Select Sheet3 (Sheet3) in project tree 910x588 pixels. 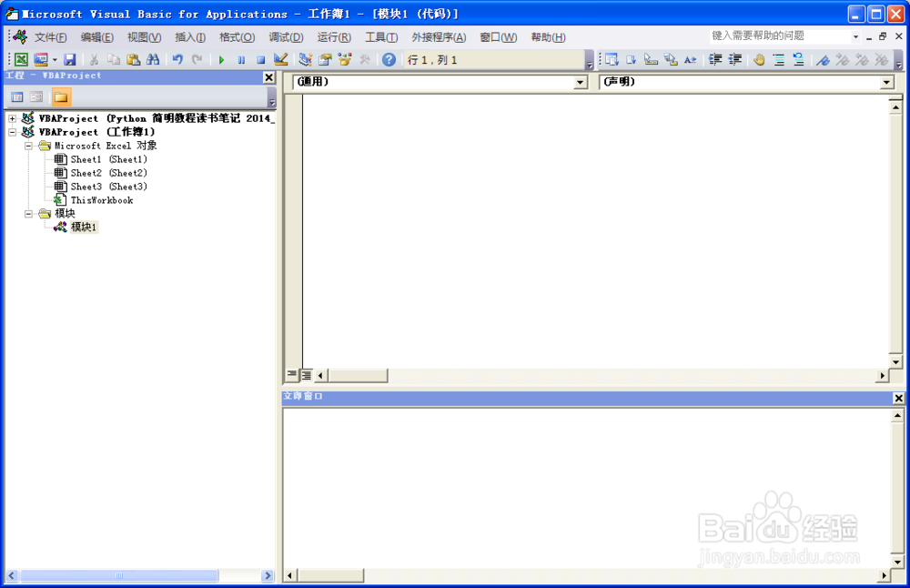pos(108,187)
